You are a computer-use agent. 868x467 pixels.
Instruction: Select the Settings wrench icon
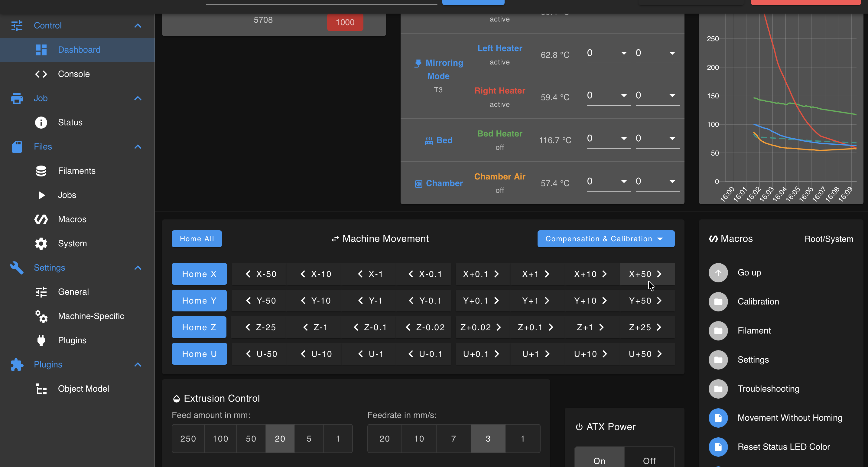tap(17, 268)
